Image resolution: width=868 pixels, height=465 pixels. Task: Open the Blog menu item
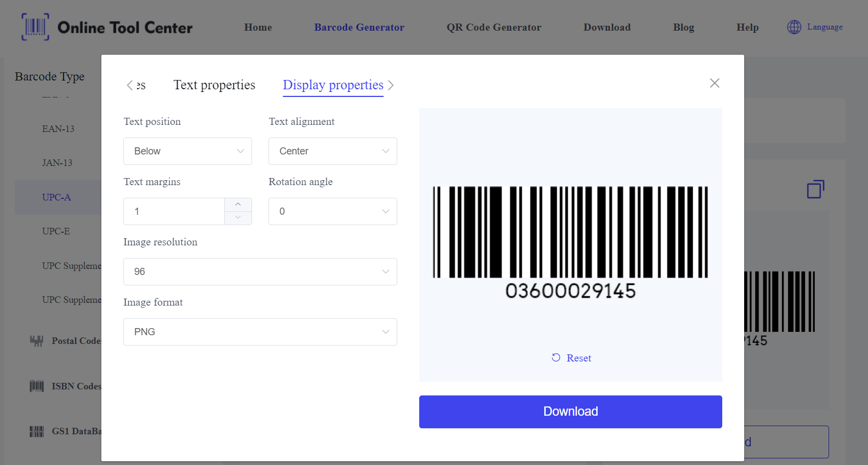pyautogui.click(x=683, y=27)
